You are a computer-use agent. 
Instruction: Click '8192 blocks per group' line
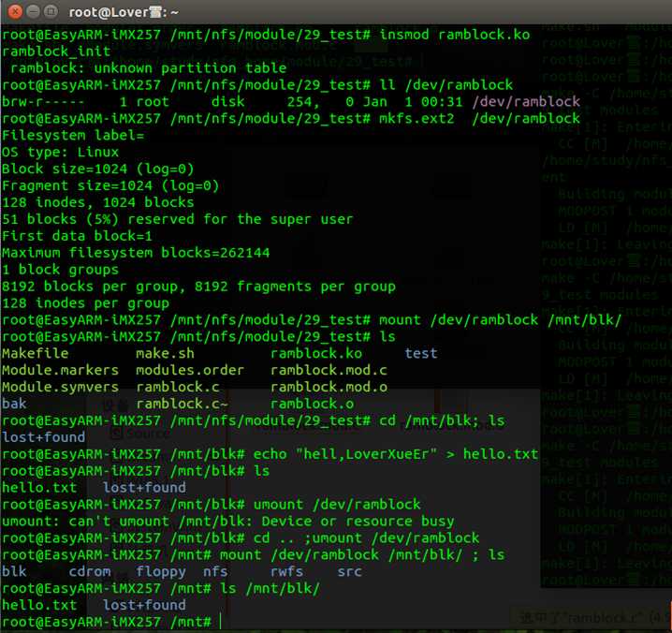click(x=198, y=286)
